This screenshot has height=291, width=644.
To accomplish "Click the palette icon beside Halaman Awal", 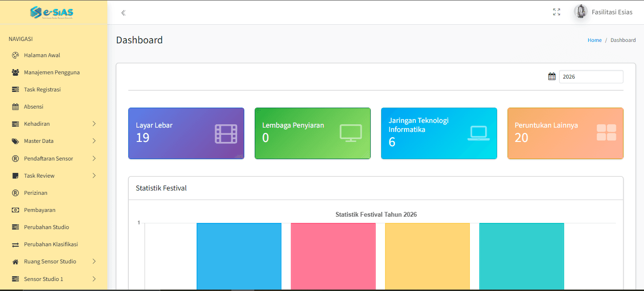I will [x=15, y=55].
